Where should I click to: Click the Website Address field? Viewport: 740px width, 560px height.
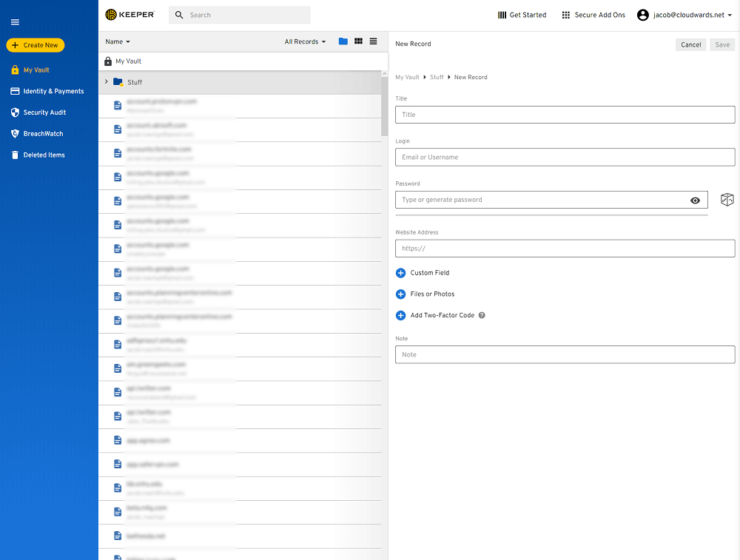pos(565,248)
